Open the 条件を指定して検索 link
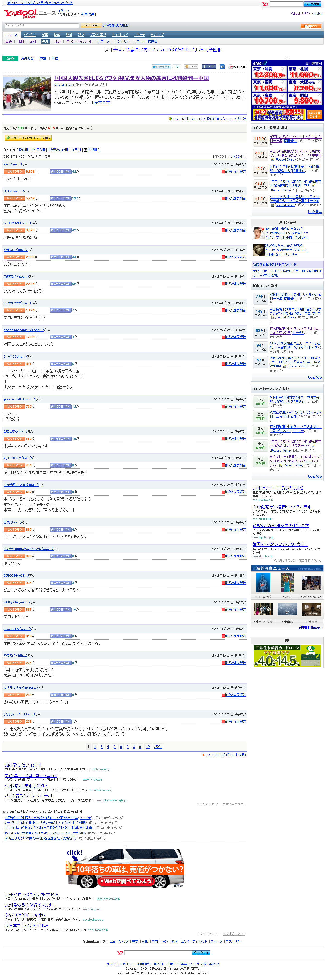 pos(116,25)
